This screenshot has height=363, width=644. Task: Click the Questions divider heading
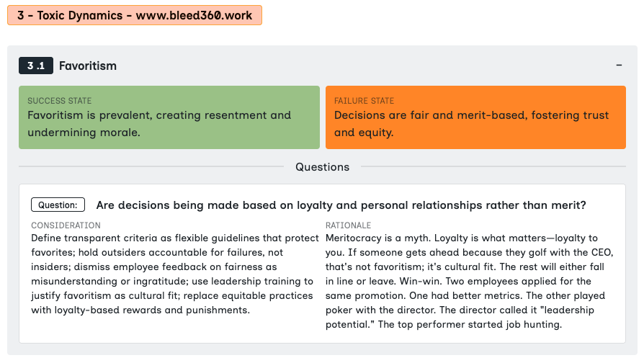click(322, 167)
